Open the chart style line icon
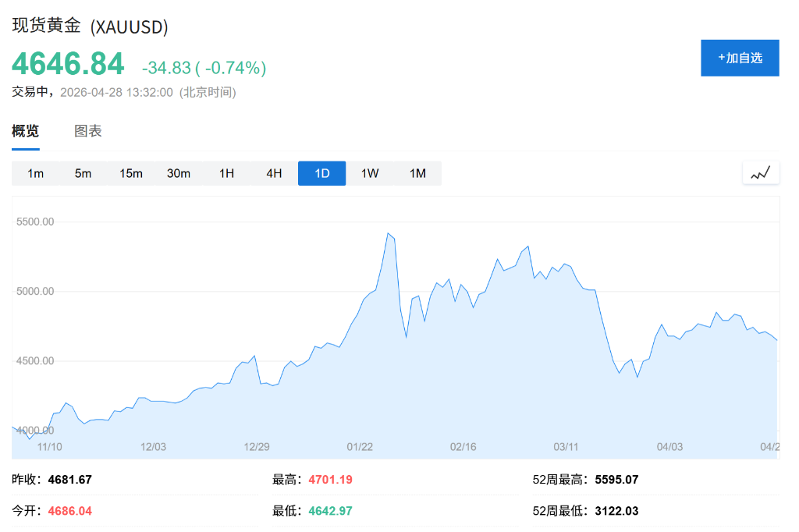The image size is (799, 532). point(761,172)
